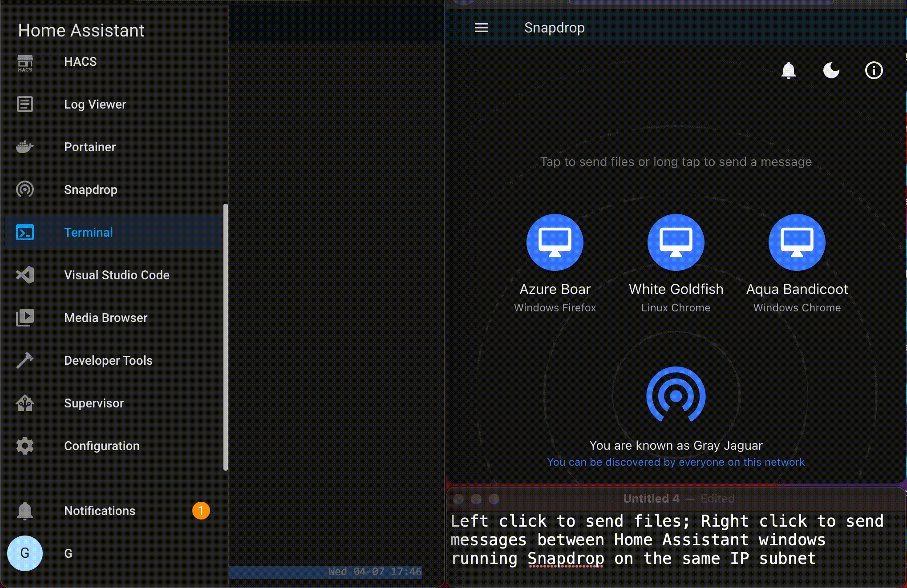Open Developer Tools hammer icon
The height and width of the screenshot is (588, 907).
(25, 360)
